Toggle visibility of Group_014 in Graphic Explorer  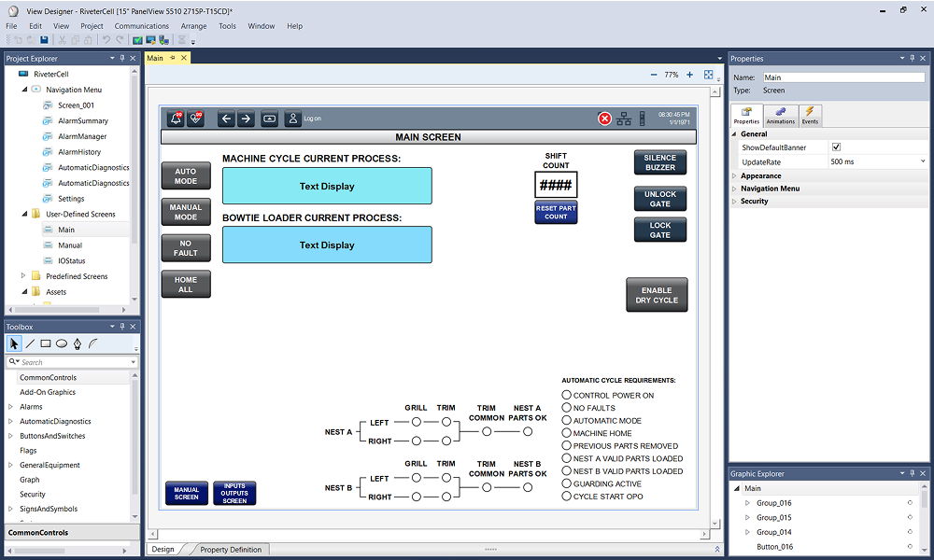(x=910, y=532)
